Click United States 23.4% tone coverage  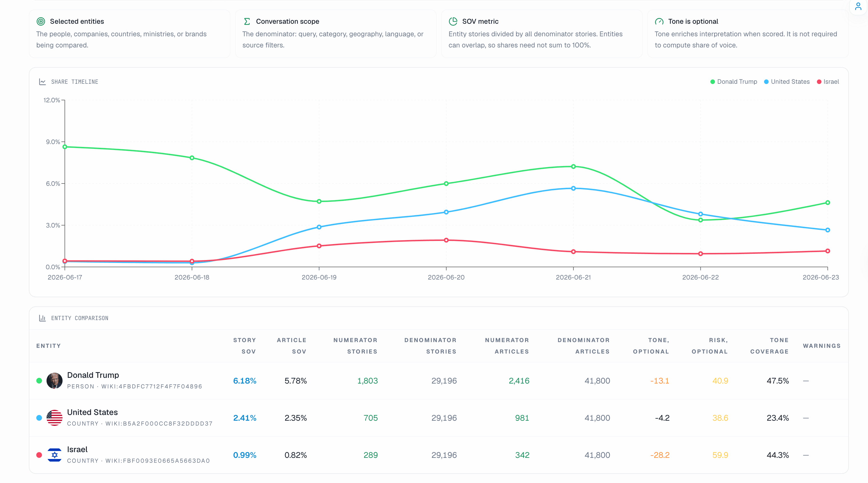tap(778, 418)
